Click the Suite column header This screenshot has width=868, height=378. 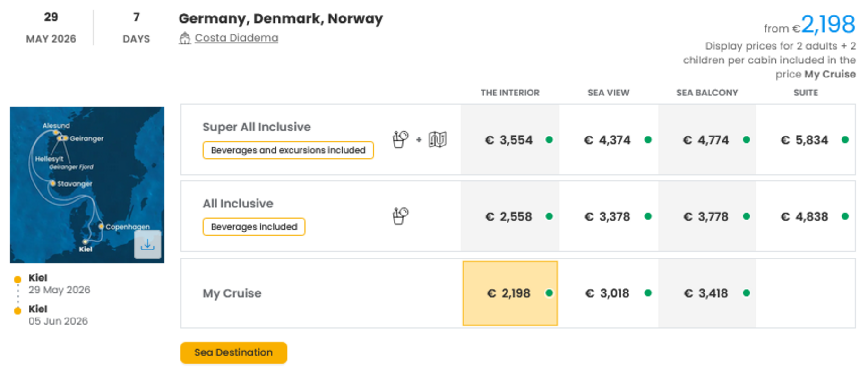(x=806, y=93)
